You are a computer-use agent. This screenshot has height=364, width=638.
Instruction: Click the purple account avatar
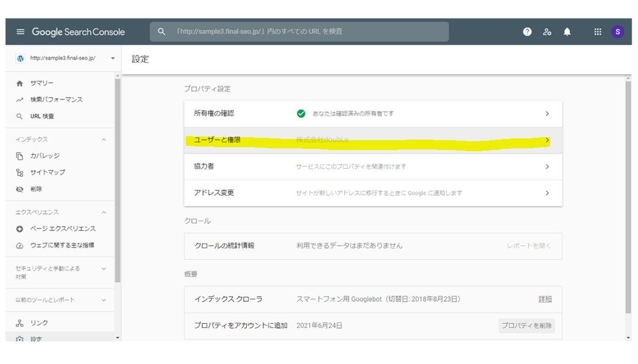coord(618,32)
